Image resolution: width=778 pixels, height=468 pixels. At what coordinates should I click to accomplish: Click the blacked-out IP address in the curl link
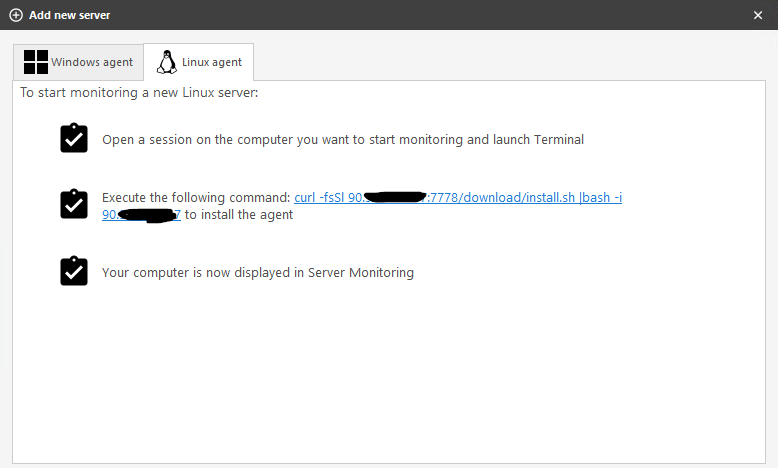pos(395,198)
